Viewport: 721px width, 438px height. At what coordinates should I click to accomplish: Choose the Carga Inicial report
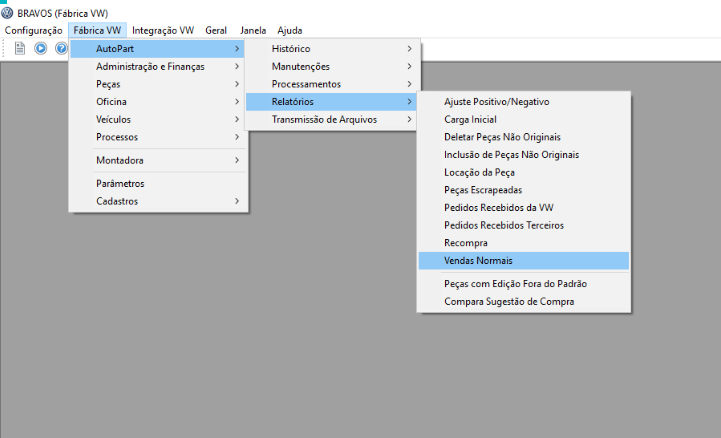524,119
